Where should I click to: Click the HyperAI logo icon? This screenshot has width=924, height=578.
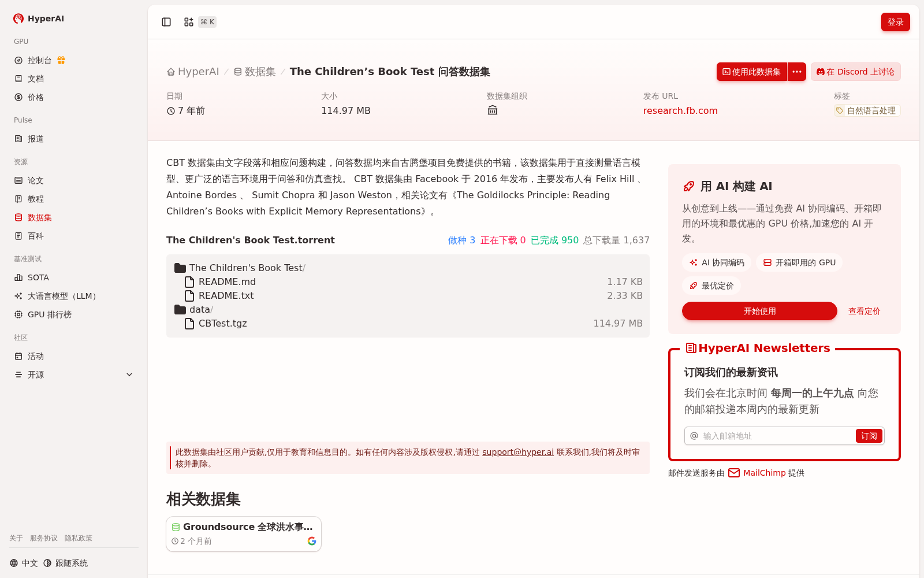click(18, 18)
